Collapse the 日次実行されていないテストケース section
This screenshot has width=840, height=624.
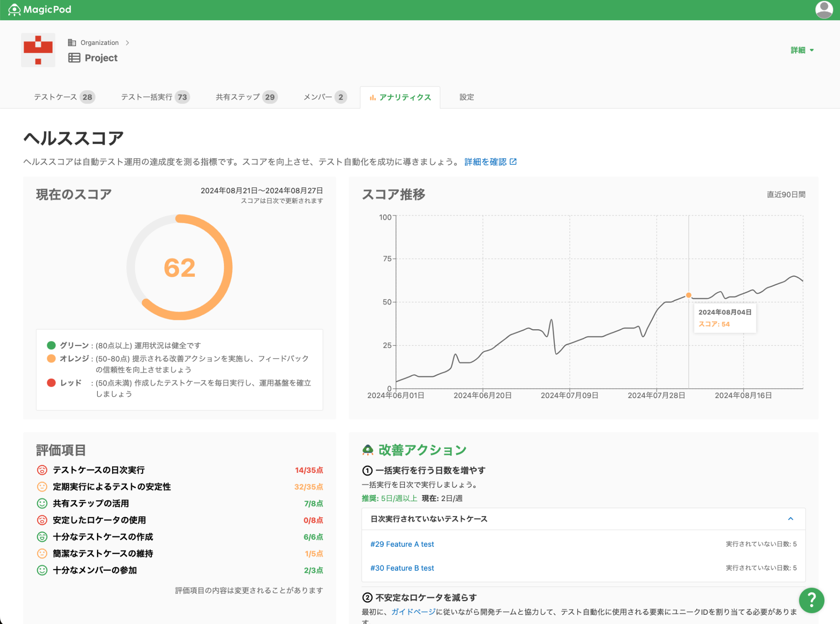(x=790, y=519)
